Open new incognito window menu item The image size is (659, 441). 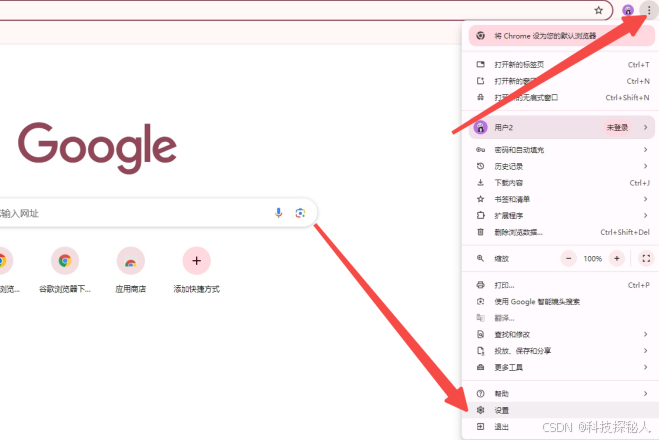point(561,98)
